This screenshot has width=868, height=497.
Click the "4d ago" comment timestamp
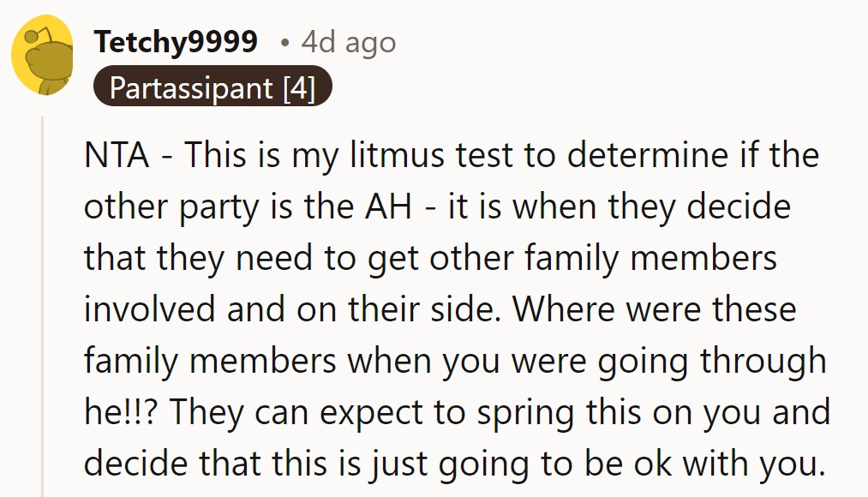pyautogui.click(x=348, y=42)
